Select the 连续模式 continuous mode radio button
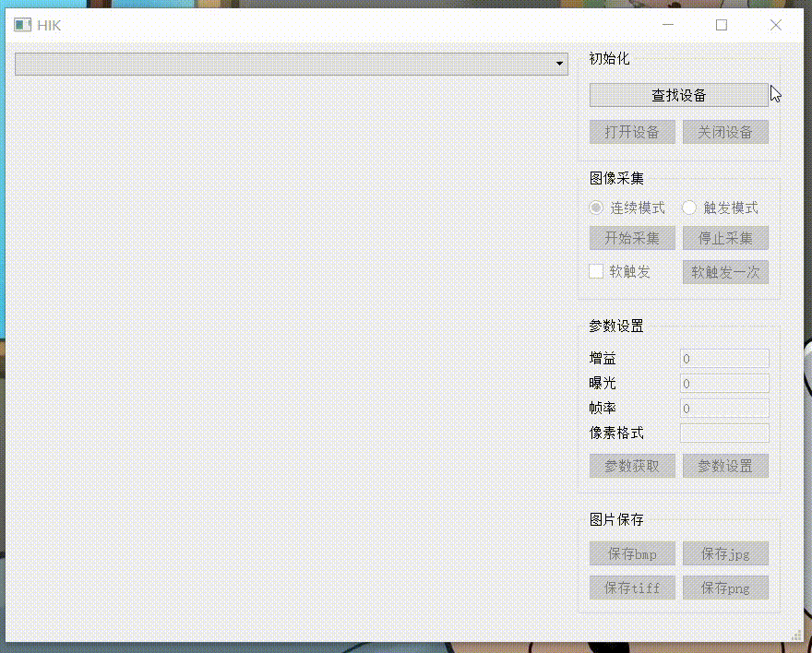 tap(596, 208)
